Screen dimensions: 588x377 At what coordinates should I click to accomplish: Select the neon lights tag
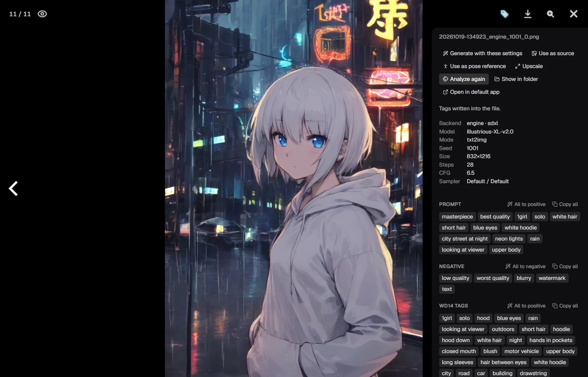pyautogui.click(x=509, y=239)
